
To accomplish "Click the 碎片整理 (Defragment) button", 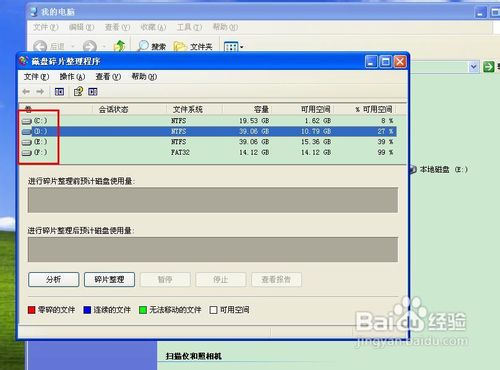I will 109,279.
